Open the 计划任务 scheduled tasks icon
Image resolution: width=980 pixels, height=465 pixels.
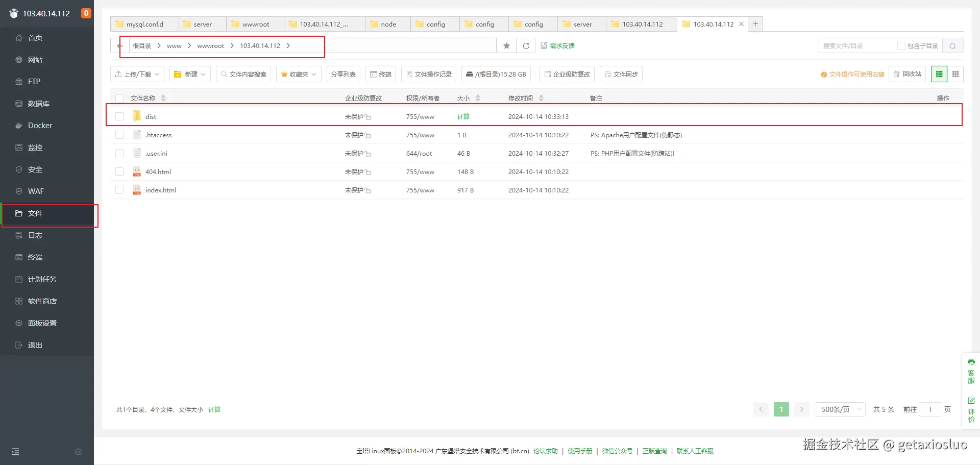pos(19,279)
